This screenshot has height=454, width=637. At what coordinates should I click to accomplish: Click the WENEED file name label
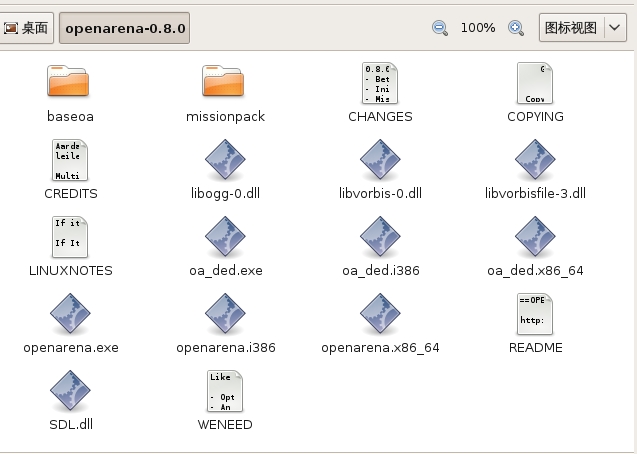(225, 424)
